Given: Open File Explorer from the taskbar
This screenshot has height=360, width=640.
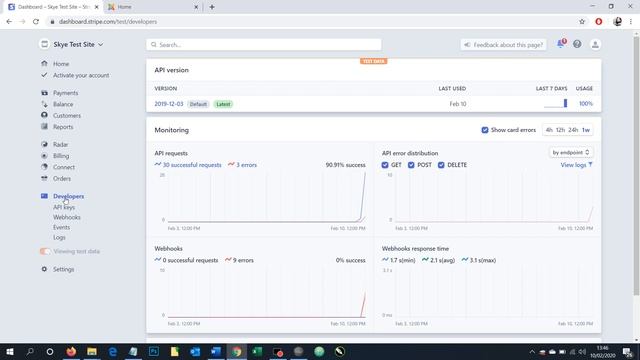Looking at the screenshot, I should (92, 351).
